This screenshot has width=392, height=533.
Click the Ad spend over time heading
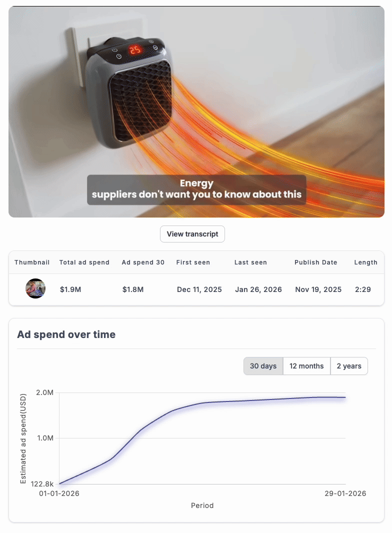pos(66,334)
